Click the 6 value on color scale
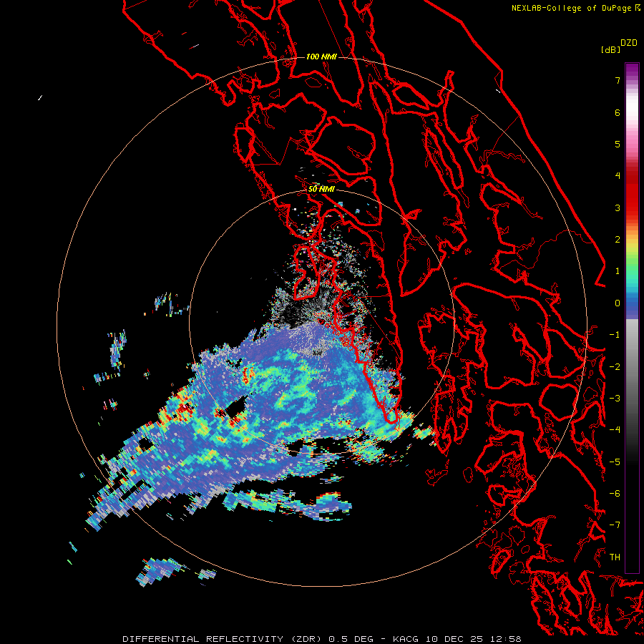 coord(618,112)
